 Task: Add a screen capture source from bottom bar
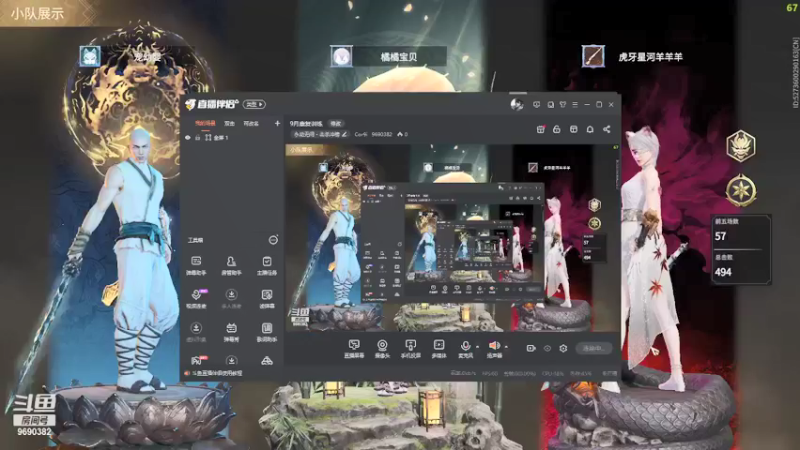point(354,348)
